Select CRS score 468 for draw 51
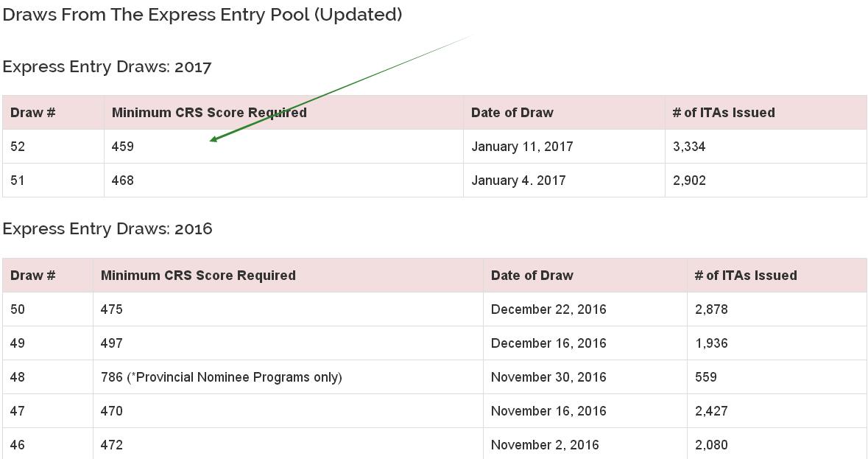 click(122, 180)
